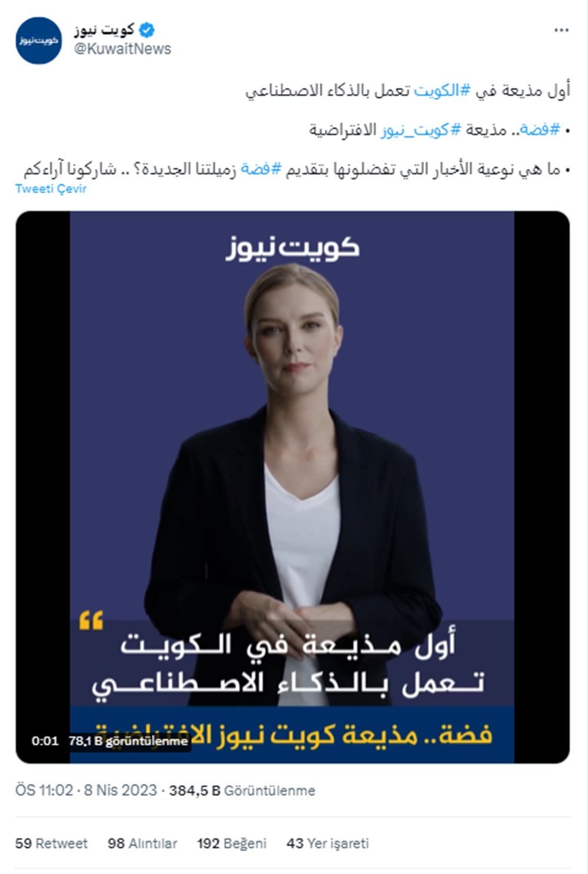
Task: Click #فضة hashtag in the third line
Action: (262, 169)
